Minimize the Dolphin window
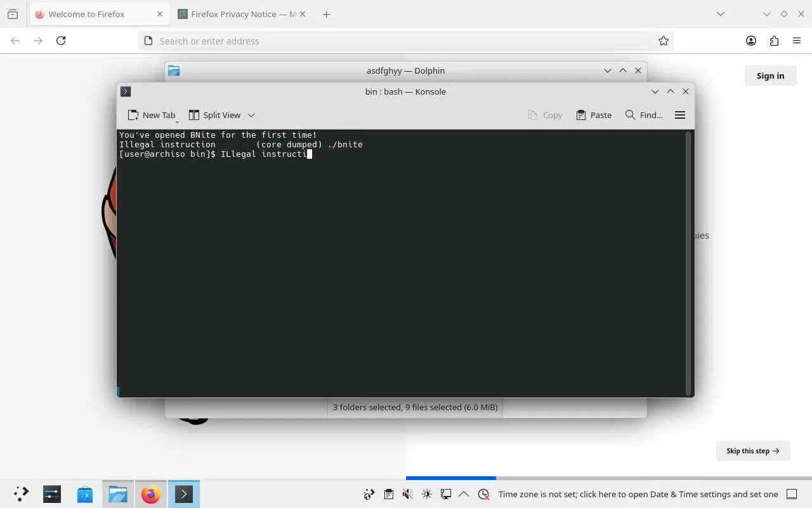Viewport: 812px width, 508px height. coord(608,70)
